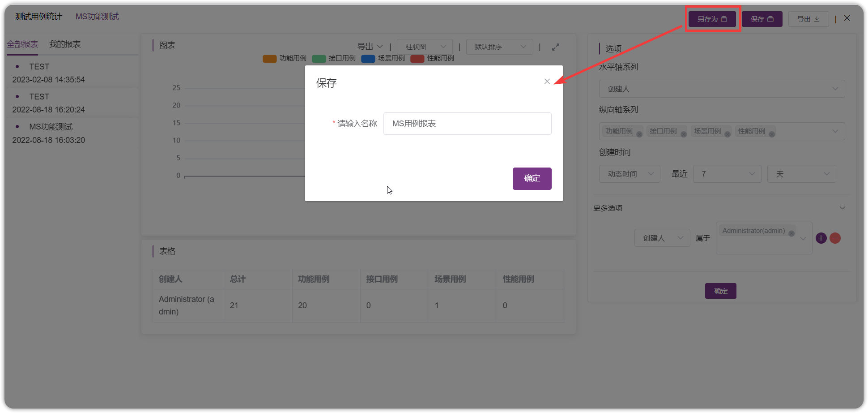This screenshot has height=413, width=868.
Task: Click the 测试用例统计 title
Action: click(38, 17)
